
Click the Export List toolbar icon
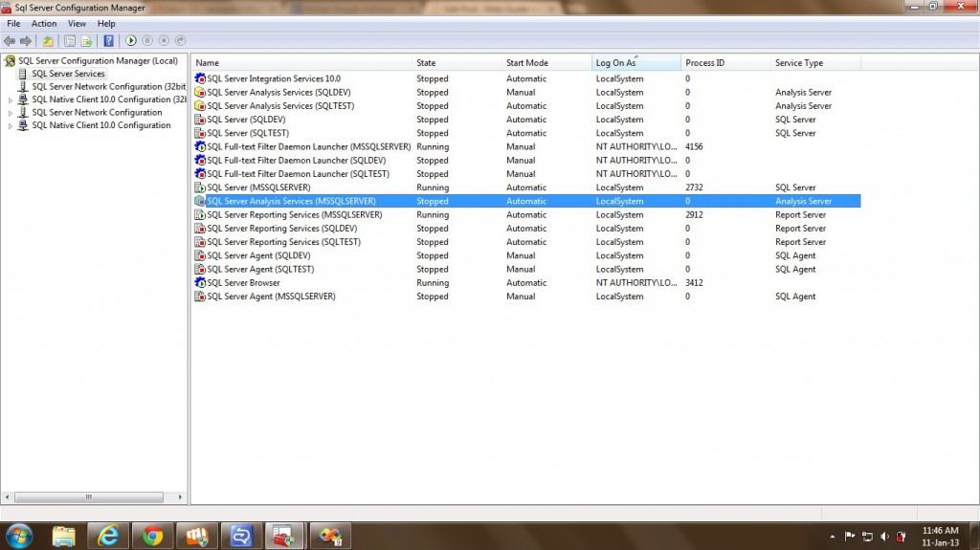86,41
